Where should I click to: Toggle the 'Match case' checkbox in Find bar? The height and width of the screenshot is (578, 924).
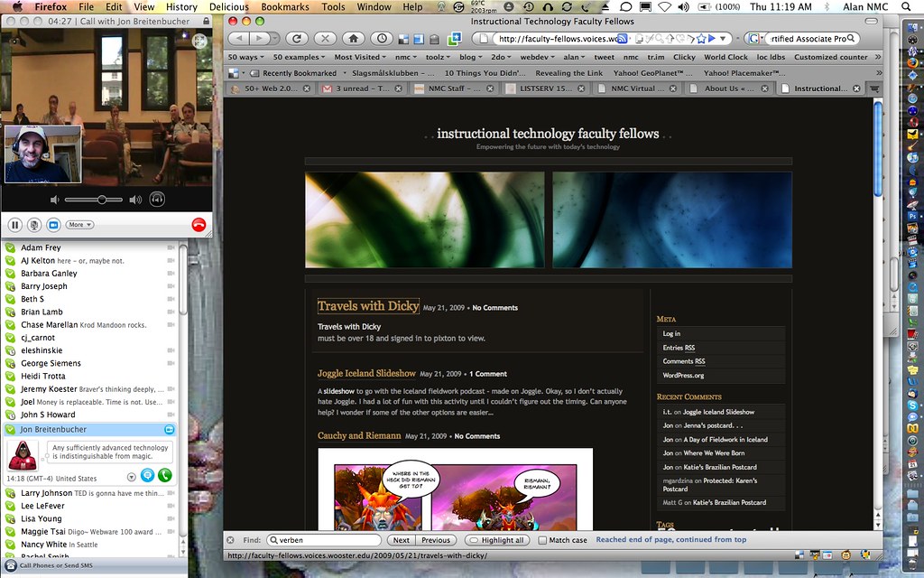point(542,540)
